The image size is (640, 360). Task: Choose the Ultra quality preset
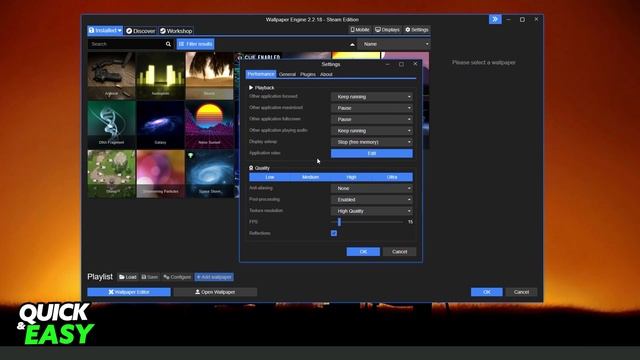coord(392,177)
